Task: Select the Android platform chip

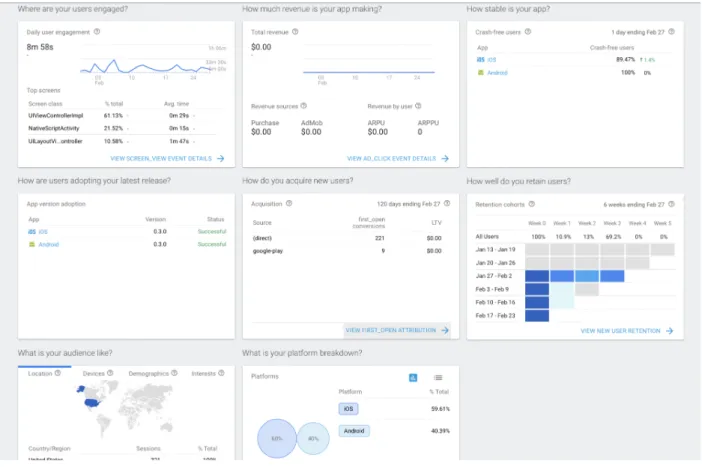Action: click(x=354, y=431)
